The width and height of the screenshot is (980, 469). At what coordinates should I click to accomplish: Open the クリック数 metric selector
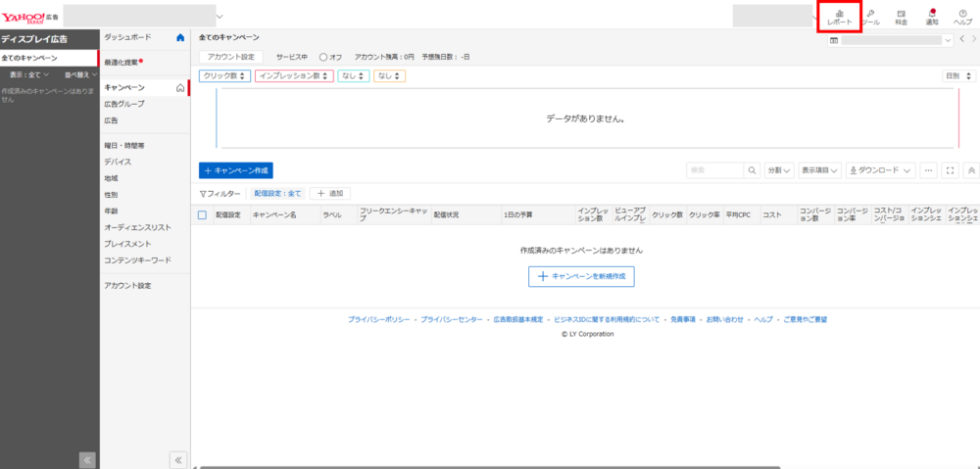(x=225, y=75)
